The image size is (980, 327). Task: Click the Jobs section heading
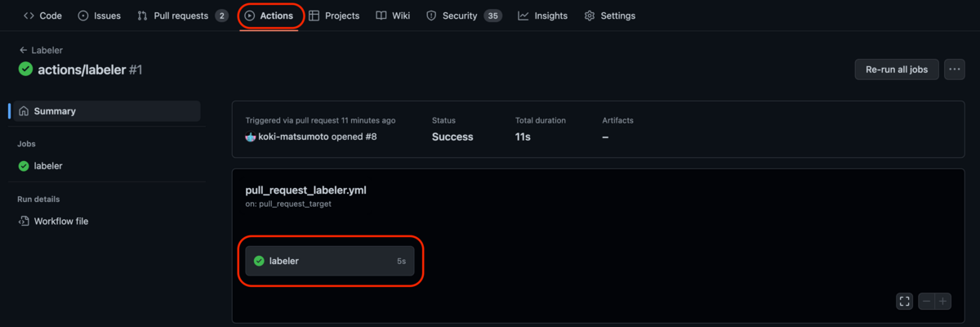pos(26,144)
